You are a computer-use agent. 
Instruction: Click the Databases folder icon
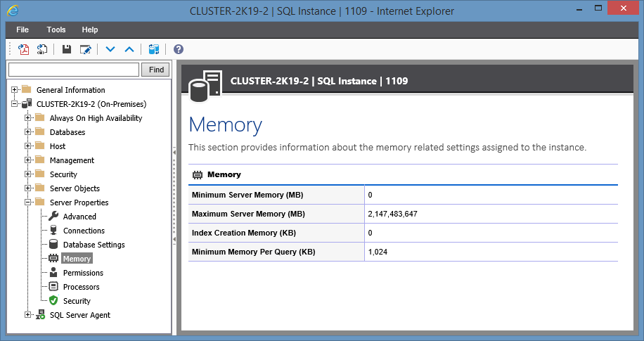(40, 131)
